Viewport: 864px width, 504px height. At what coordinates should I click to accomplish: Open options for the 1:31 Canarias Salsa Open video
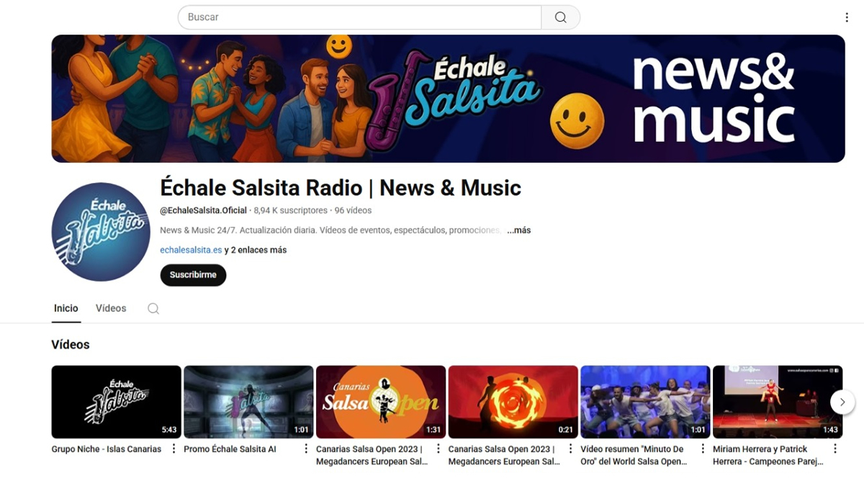438,449
